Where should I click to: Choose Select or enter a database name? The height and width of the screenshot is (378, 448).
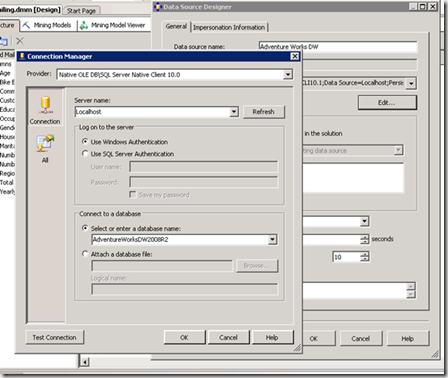[85, 228]
